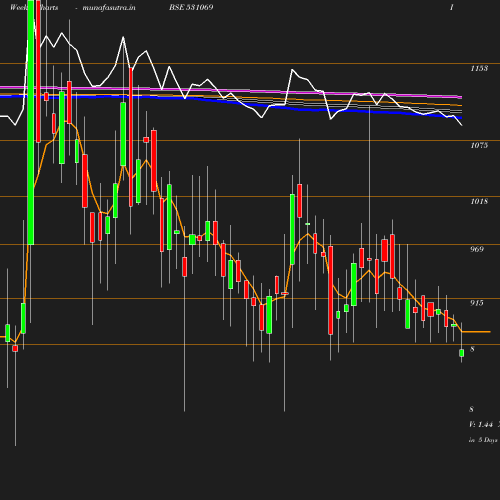Click the 'in 5 Days' caption

[483, 440]
